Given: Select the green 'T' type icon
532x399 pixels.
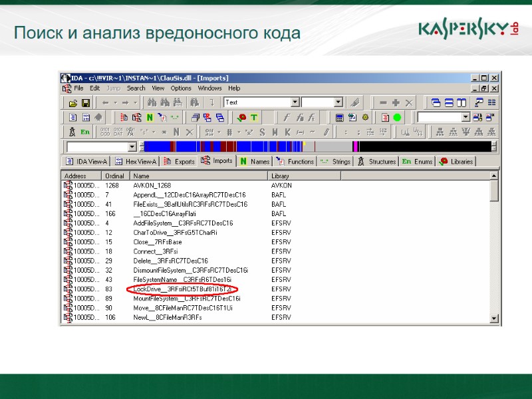Looking at the screenshot, I should [253, 116].
